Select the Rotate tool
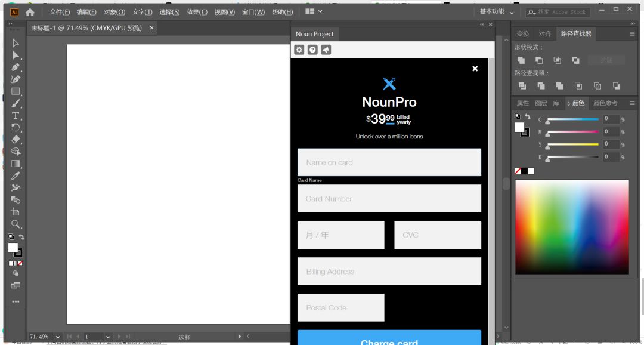 pyautogui.click(x=16, y=127)
